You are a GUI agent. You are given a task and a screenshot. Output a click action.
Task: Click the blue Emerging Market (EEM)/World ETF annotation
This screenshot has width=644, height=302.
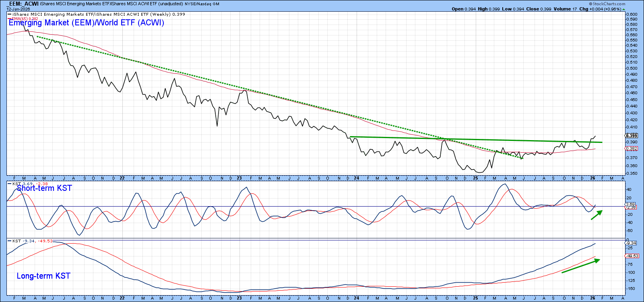[x=87, y=23]
